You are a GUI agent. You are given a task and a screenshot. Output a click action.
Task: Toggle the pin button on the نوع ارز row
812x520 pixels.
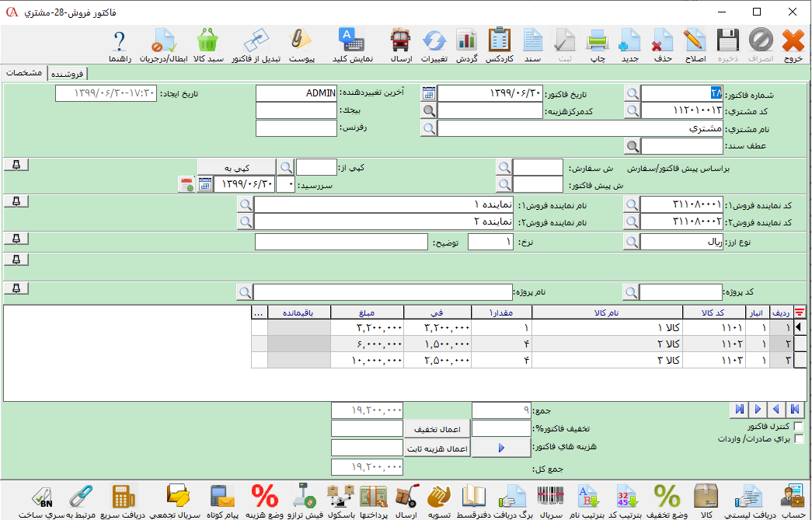click(x=16, y=237)
